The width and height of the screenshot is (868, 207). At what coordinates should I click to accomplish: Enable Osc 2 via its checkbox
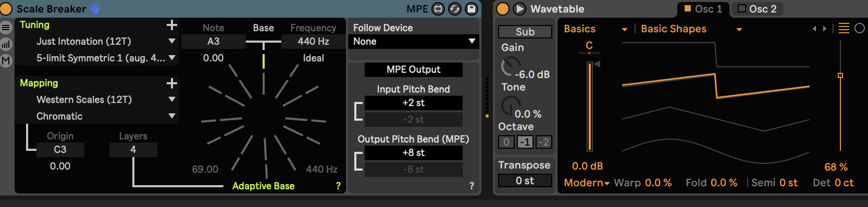click(742, 8)
